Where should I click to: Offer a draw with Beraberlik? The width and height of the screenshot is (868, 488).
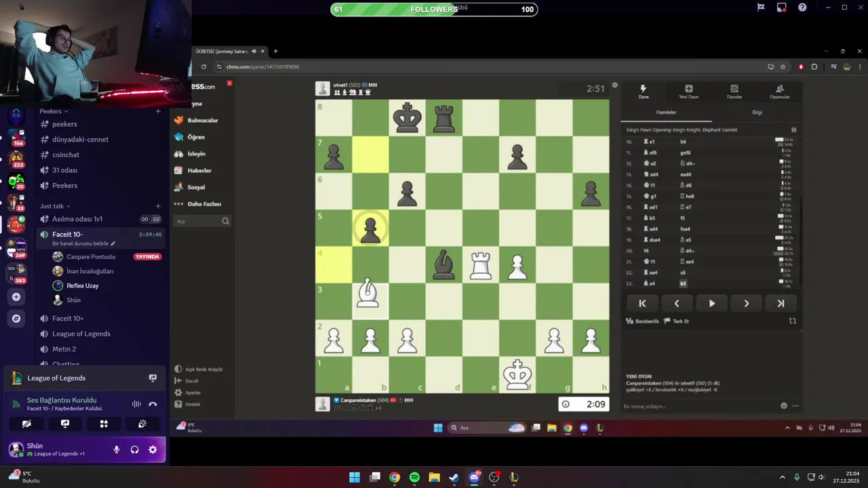(642, 321)
